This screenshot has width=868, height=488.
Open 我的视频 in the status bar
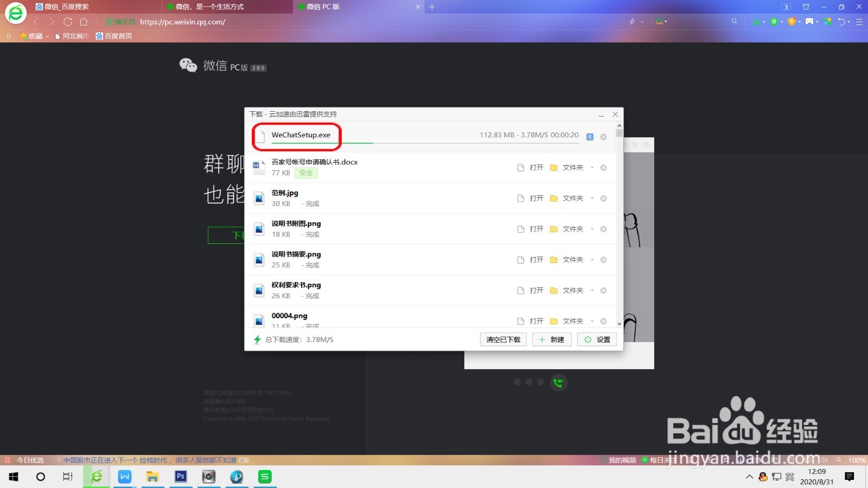coord(618,460)
